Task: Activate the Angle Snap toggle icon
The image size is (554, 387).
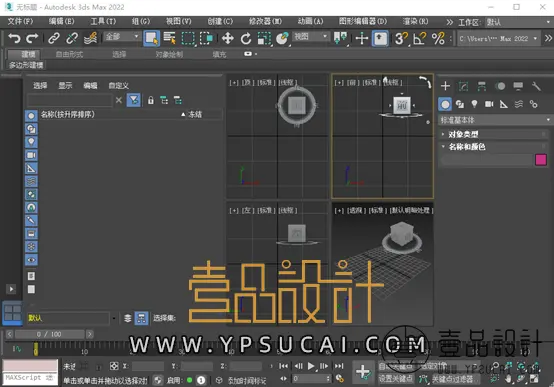Action: click(x=419, y=38)
